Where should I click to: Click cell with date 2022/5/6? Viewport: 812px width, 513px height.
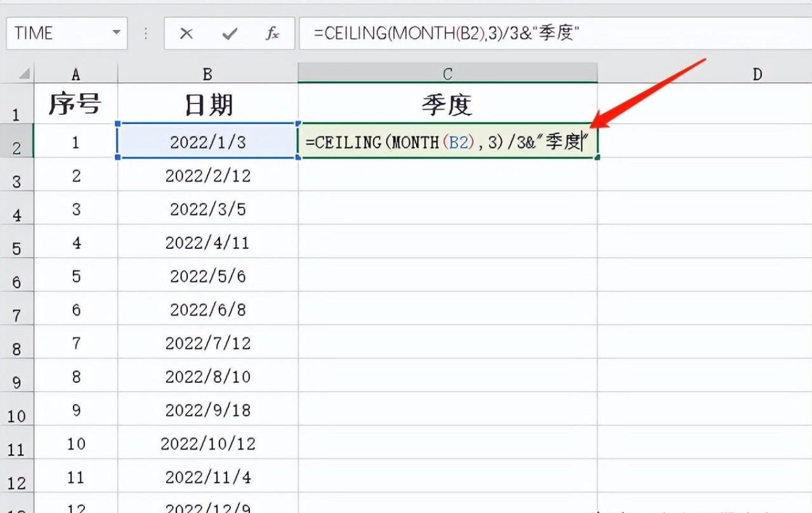point(207,276)
